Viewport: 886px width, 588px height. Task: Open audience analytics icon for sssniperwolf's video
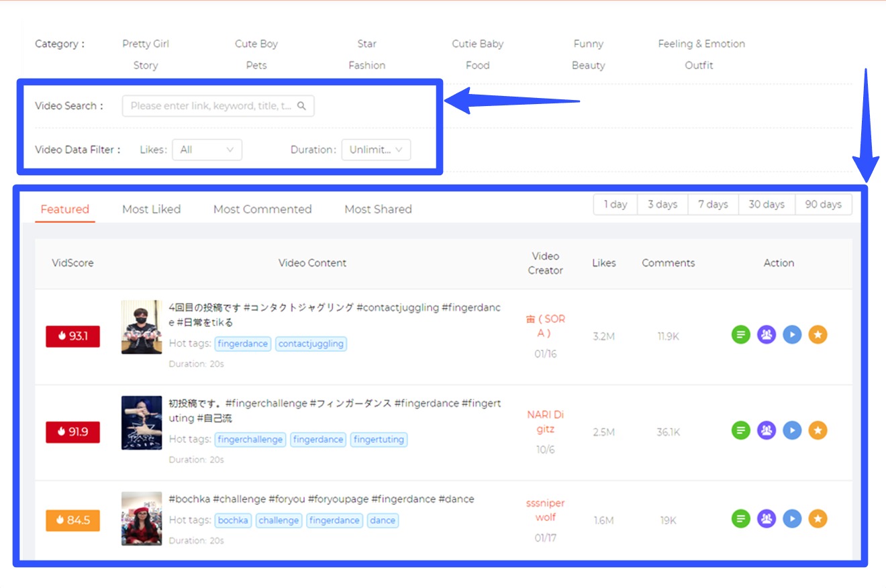(766, 520)
